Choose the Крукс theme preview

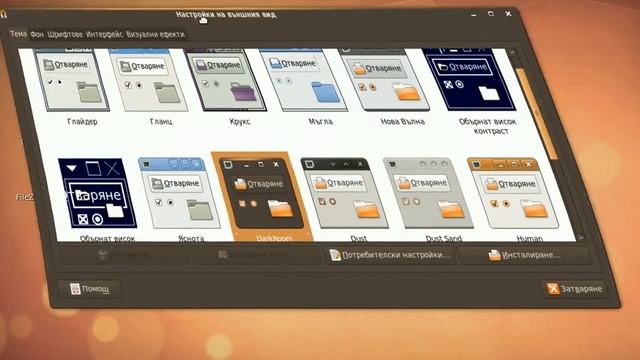coord(226,80)
